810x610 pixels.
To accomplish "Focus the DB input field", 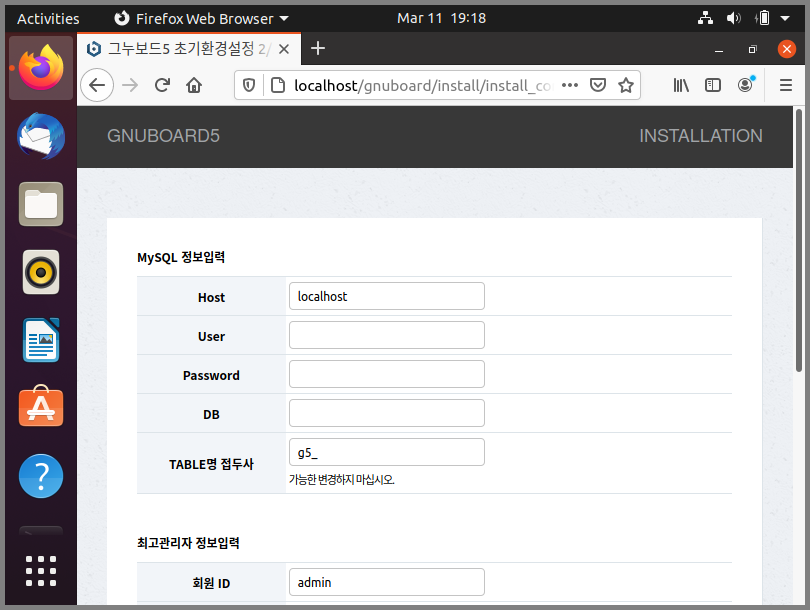I will point(386,413).
